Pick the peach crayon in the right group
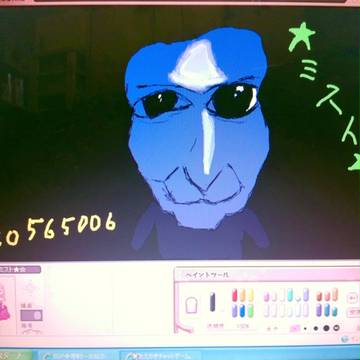Viewport: 360px width, 360px height. pyautogui.click(x=335, y=294)
